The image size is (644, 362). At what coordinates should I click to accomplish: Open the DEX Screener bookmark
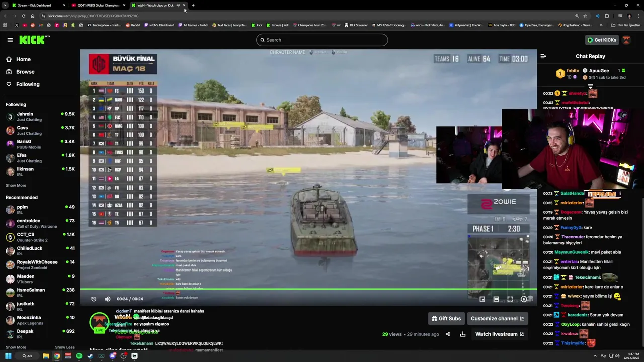[x=356, y=25]
